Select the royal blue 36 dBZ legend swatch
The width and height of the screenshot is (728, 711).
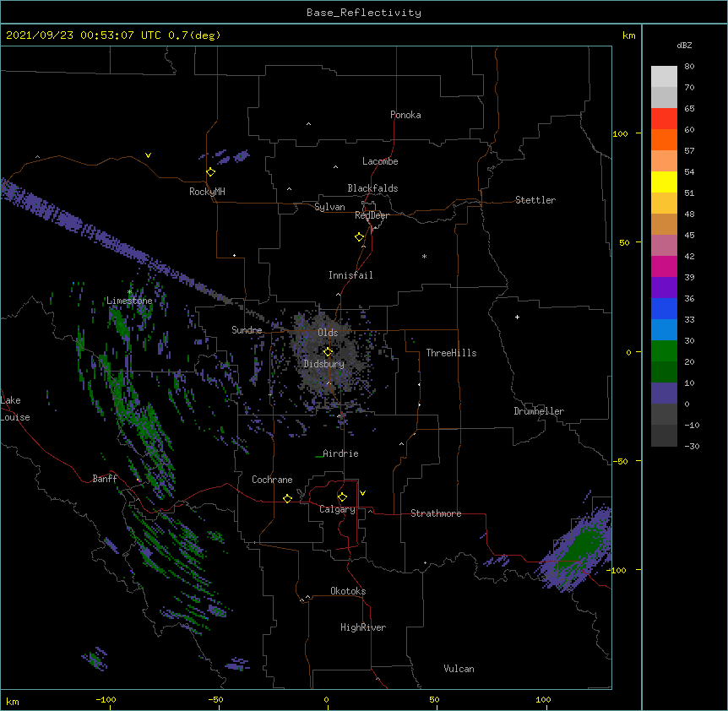[x=664, y=308]
